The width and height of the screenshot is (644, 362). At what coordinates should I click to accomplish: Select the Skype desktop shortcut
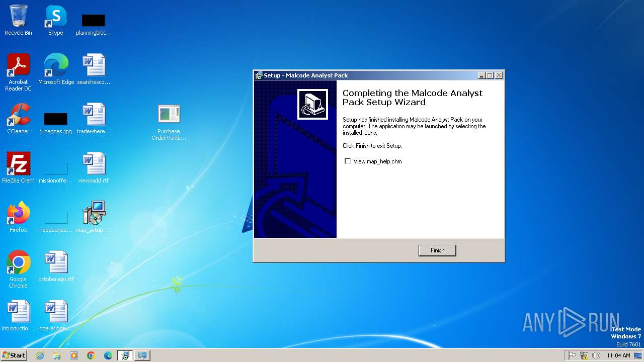56,20
